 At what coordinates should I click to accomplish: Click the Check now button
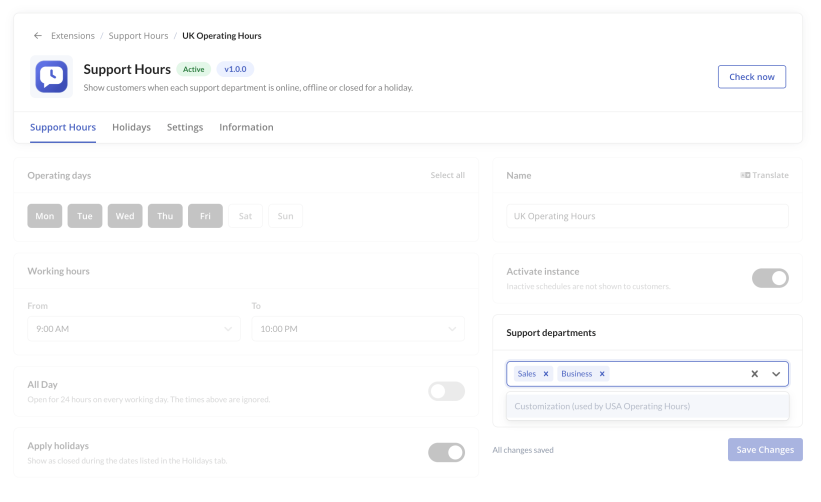pyautogui.click(x=752, y=77)
